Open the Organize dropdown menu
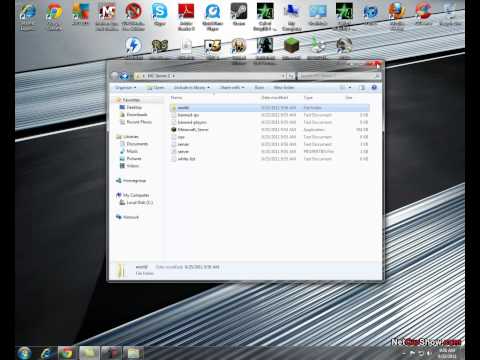Image resolution: width=480 pixels, height=360 pixels. click(x=125, y=87)
